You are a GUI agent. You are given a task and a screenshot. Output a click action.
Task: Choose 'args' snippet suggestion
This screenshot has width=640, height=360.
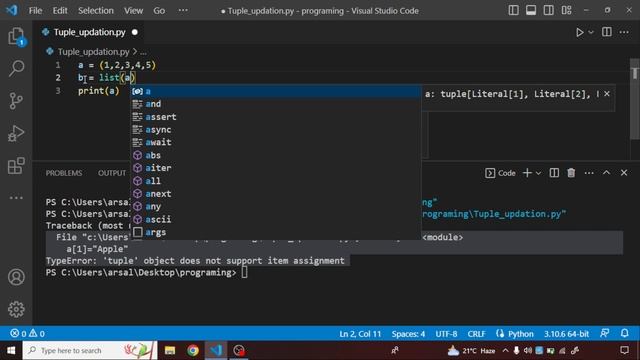tap(276, 232)
